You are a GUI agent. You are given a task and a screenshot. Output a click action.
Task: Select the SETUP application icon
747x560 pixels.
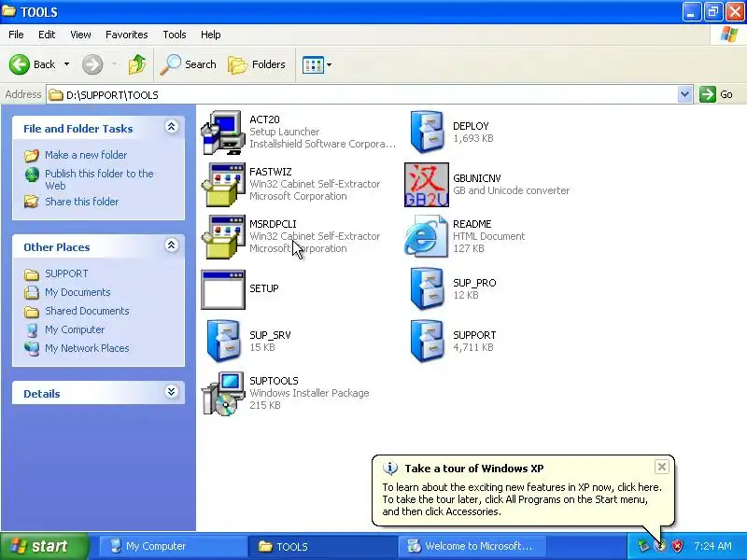tap(223, 289)
